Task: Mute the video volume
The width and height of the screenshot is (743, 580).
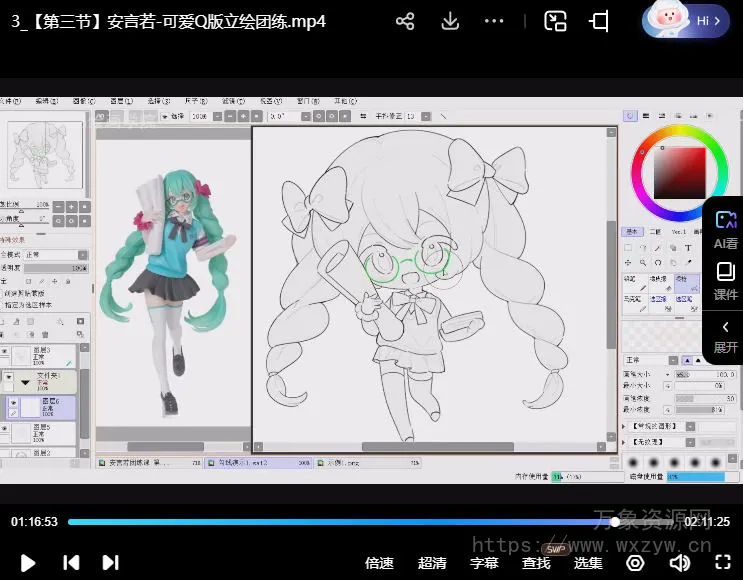Action: [679, 563]
